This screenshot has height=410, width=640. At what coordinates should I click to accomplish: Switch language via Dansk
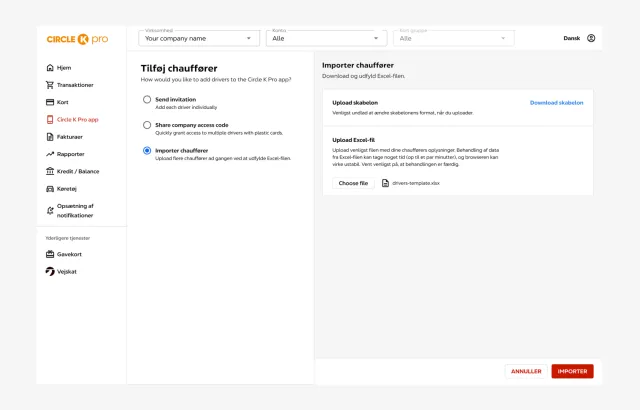pos(571,38)
